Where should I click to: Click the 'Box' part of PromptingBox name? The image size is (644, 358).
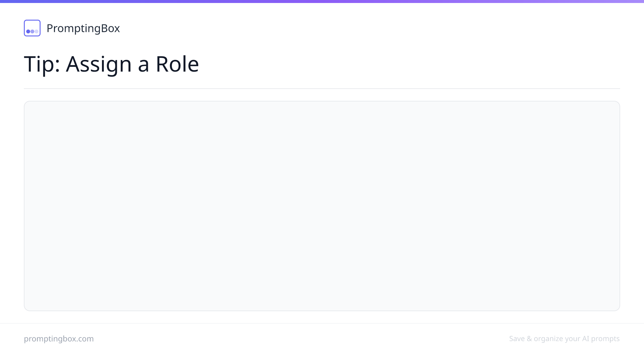[111, 28]
